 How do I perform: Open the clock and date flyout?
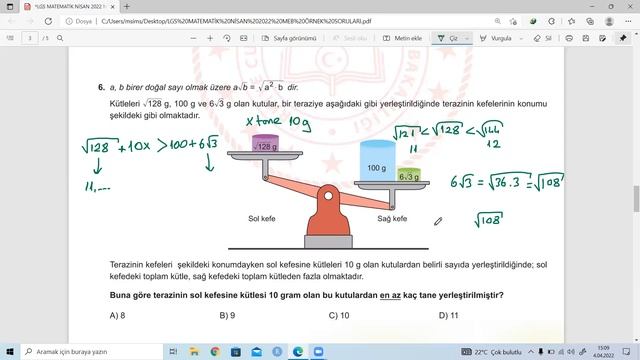pos(603,351)
